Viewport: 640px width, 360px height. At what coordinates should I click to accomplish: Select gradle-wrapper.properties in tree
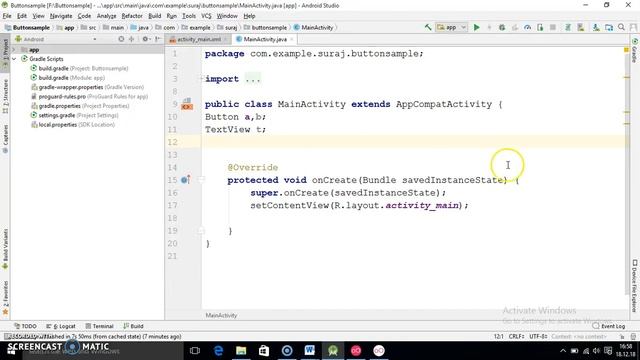click(x=87, y=87)
